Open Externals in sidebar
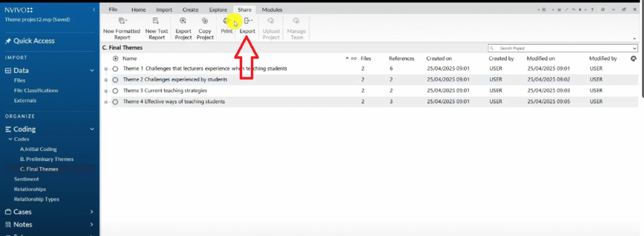This screenshot has width=644, height=236. (25, 100)
